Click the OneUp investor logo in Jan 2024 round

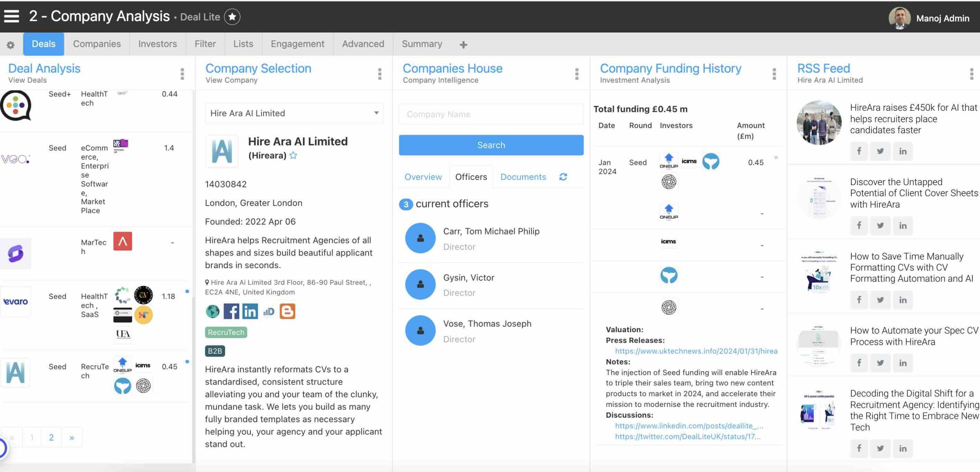tap(668, 161)
